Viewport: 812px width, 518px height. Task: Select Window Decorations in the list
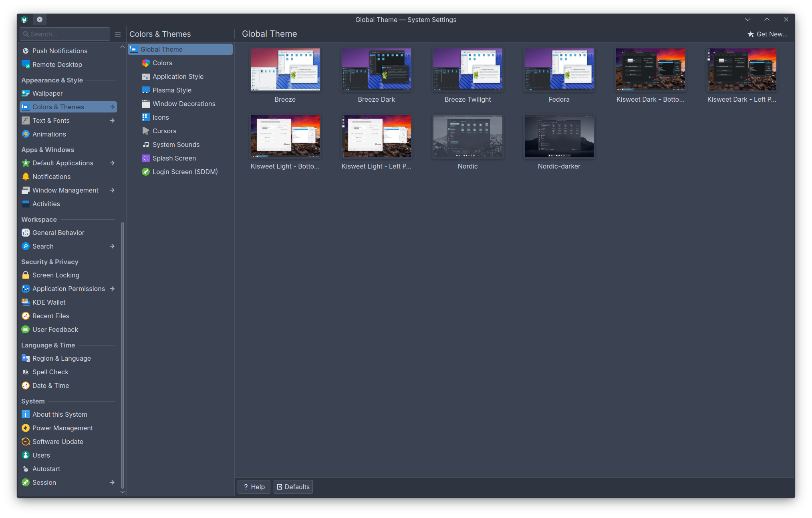[184, 104]
